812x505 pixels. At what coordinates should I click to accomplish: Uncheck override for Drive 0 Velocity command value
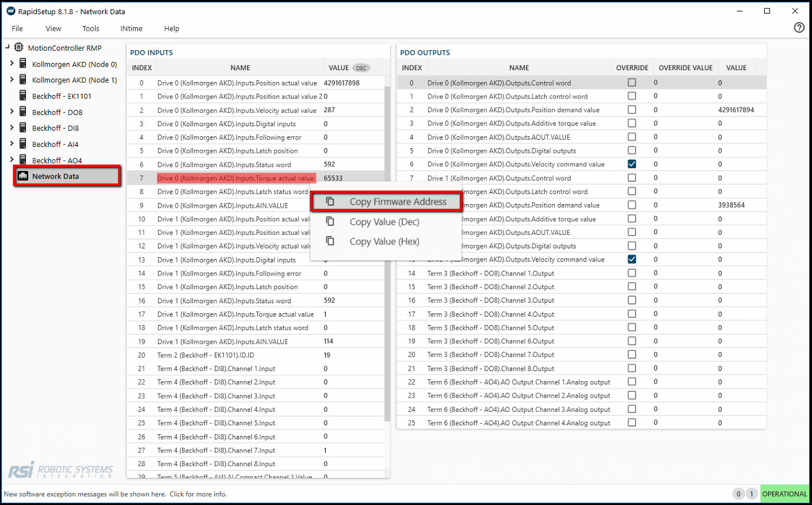[x=632, y=164]
